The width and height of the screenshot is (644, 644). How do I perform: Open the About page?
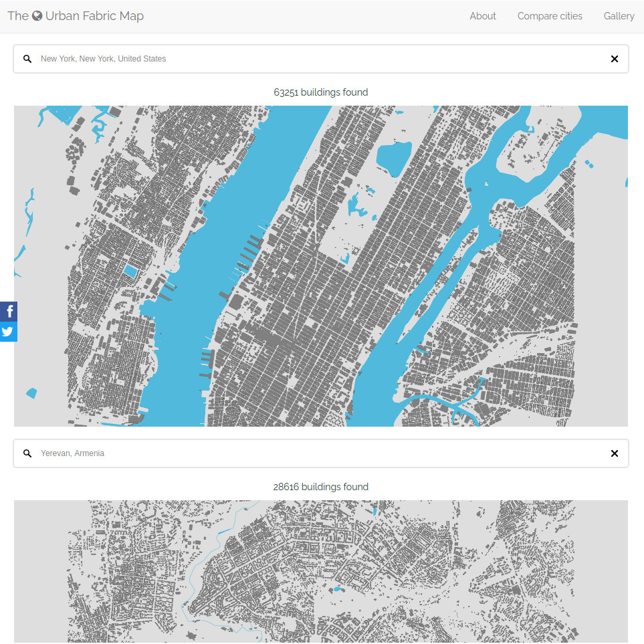tap(483, 16)
